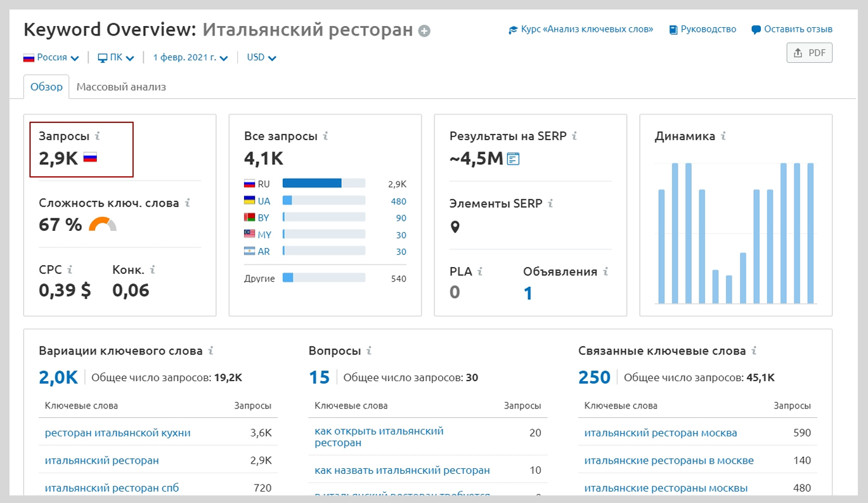Click the info icon beside Все запросы
Viewport: 868px width, 503px height.
tap(325, 136)
